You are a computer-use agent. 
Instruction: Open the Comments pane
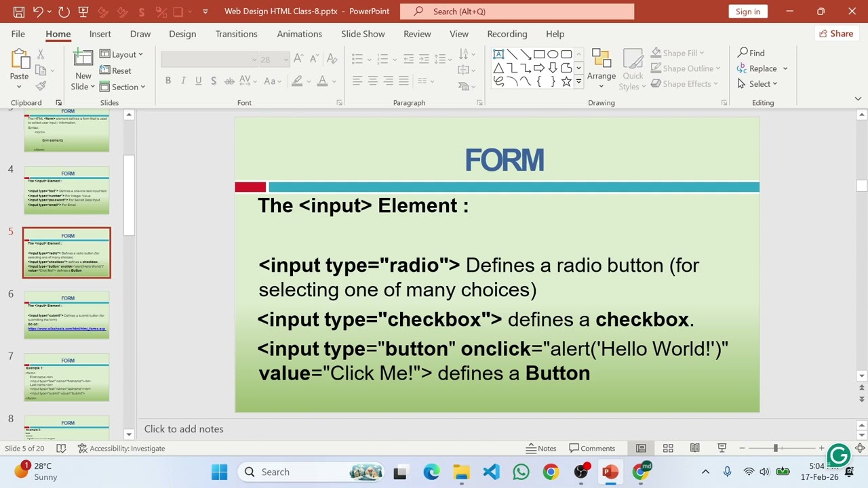pos(592,448)
